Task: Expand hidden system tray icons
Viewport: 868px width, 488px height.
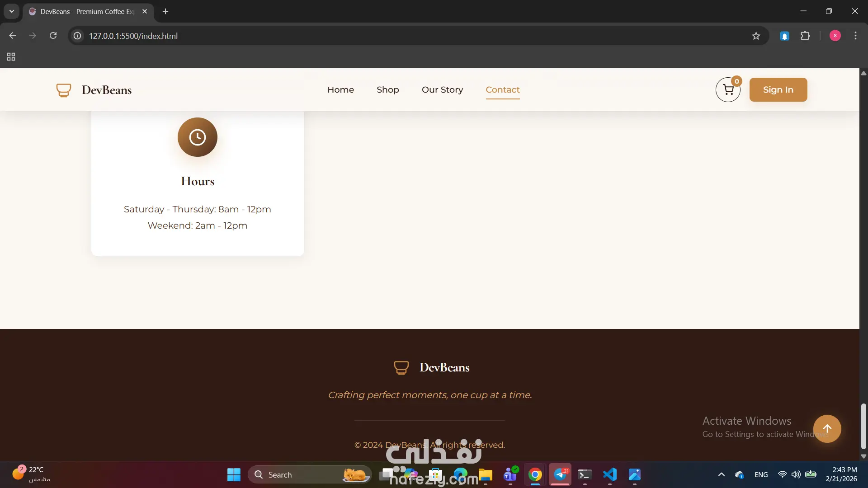Action: pyautogui.click(x=722, y=474)
